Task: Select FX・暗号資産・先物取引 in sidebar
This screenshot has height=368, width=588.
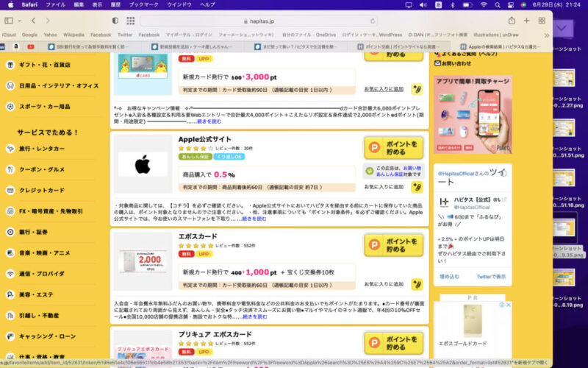Action: (51, 211)
